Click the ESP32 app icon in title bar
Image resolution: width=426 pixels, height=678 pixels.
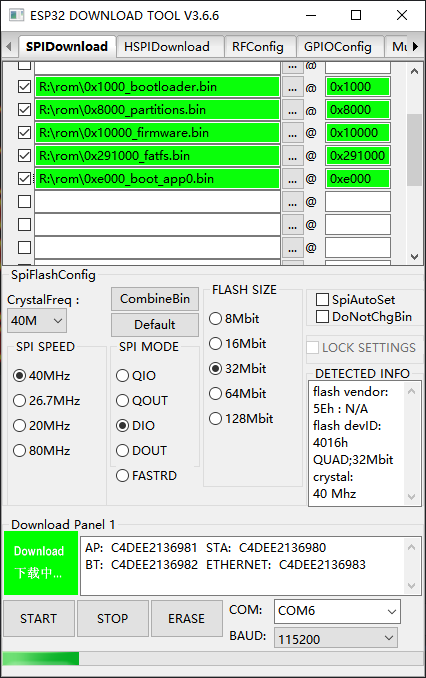point(16,15)
